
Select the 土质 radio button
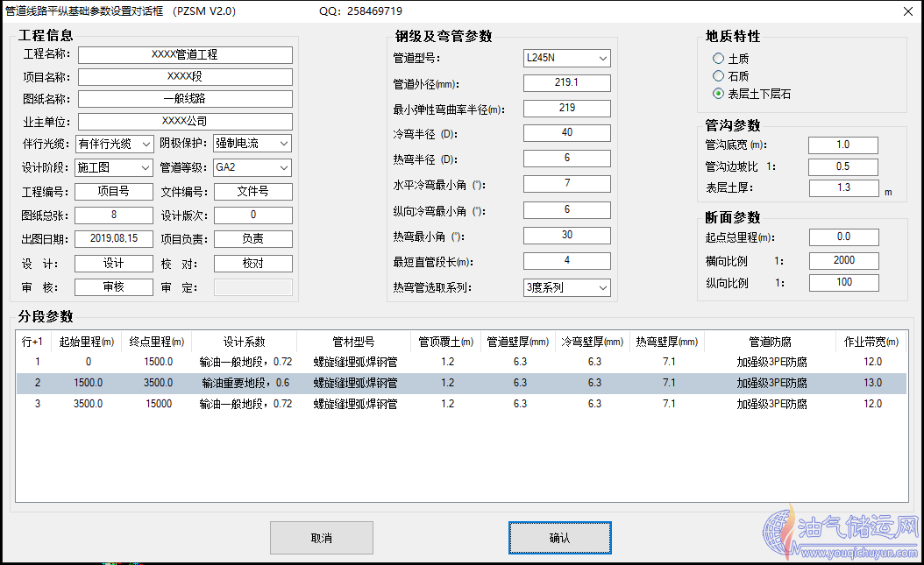click(x=716, y=59)
